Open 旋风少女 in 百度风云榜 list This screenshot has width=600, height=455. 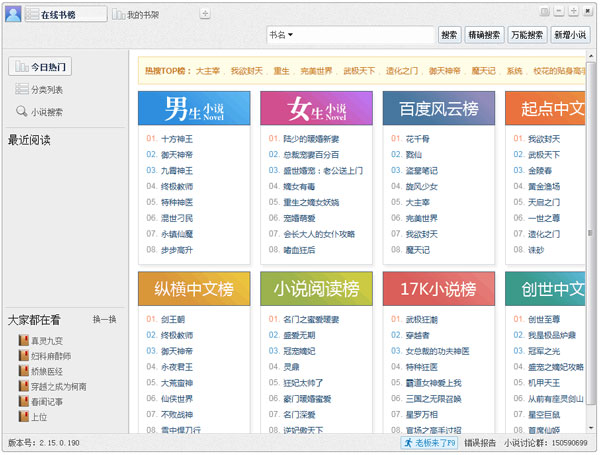[x=422, y=187]
